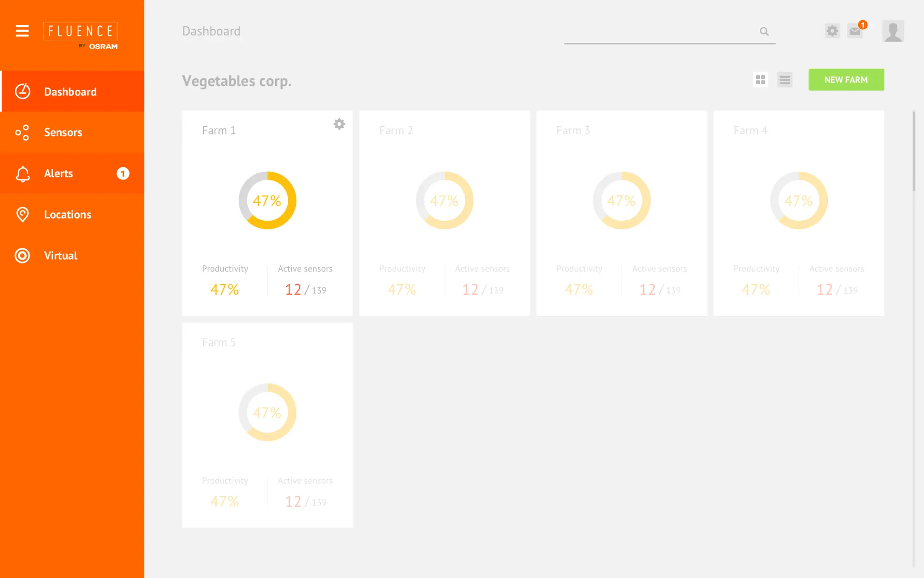This screenshot has height=578, width=924.
Task: Click the vertical scrollbar
Action: 914,152
